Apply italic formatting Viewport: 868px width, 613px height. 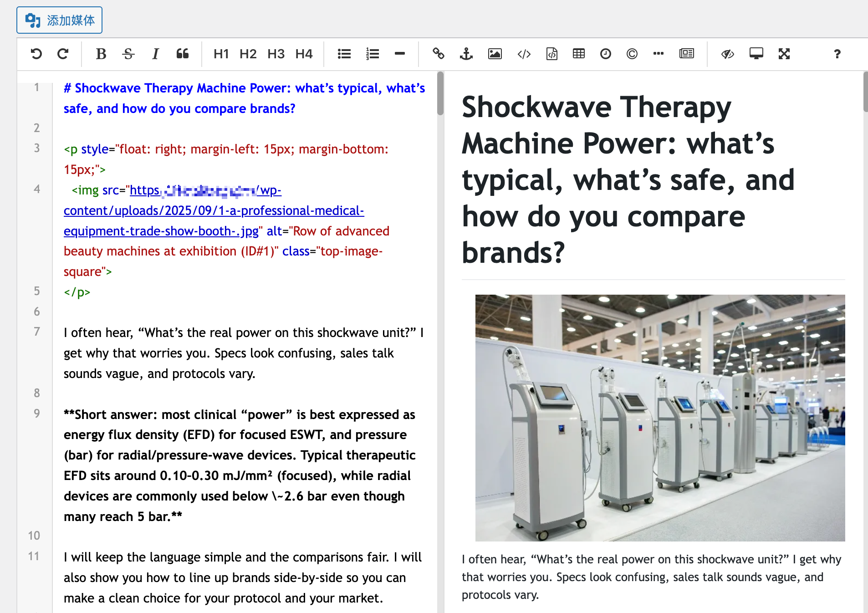(155, 54)
